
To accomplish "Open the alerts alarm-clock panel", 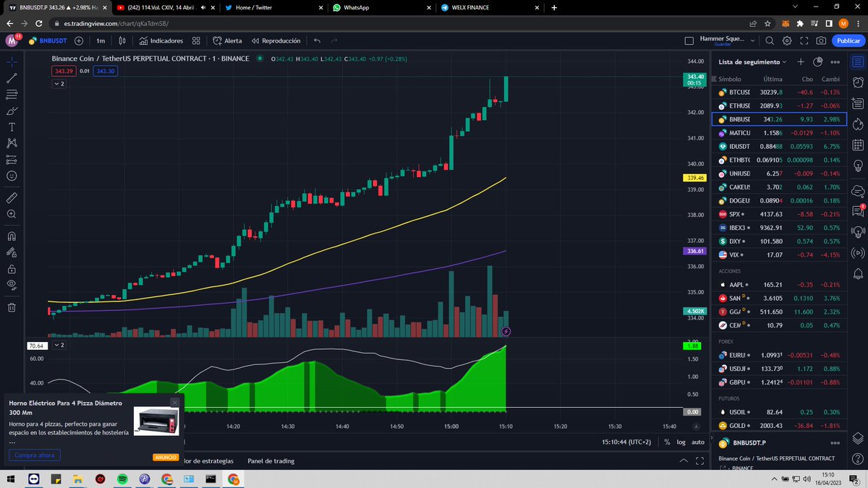I will [858, 84].
